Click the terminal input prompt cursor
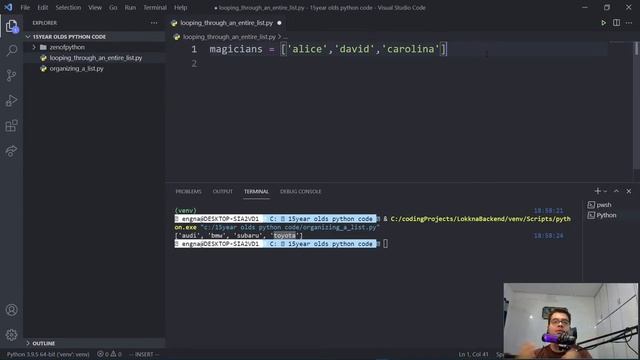The height and width of the screenshot is (360, 640). (385, 244)
